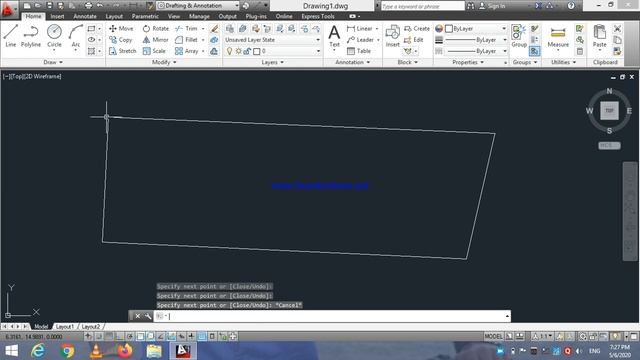
Task: Toggle layer freeze sun icon
Action: point(238,51)
